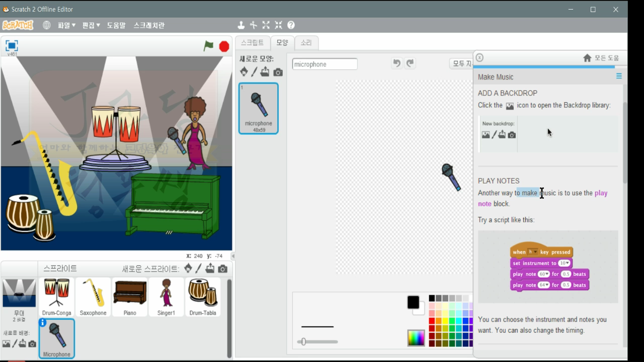This screenshot has height=362, width=644.
Task: Choose new sprite from library icon
Action: (x=188, y=268)
